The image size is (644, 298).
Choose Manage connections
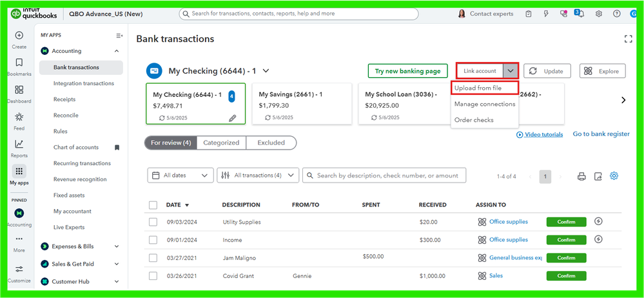pos(485,104)
